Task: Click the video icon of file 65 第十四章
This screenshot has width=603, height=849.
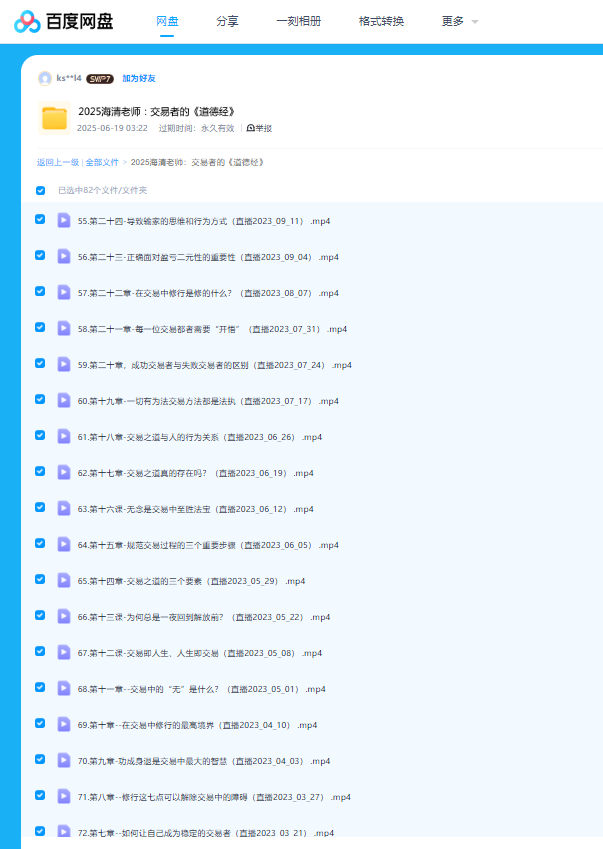Action: point(64,580)
